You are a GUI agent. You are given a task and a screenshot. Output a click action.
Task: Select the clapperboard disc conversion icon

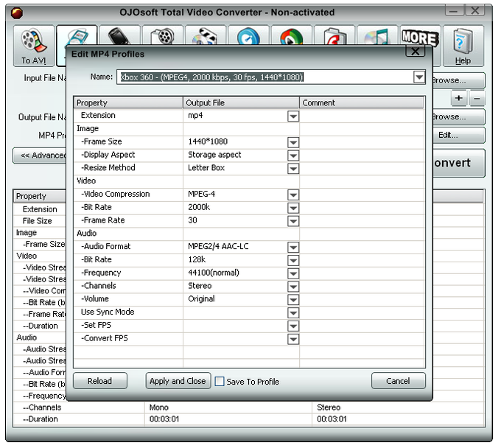pos(206,36)
